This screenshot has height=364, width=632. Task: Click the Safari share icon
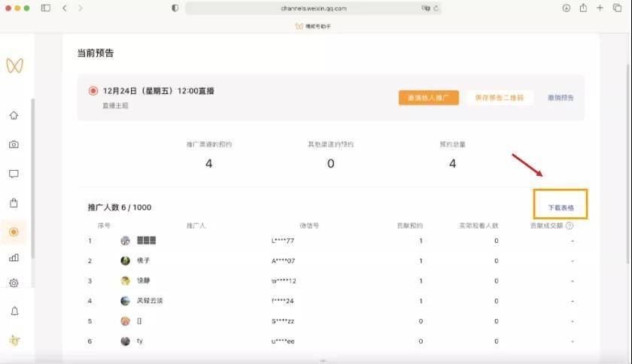tap(583, 8)
